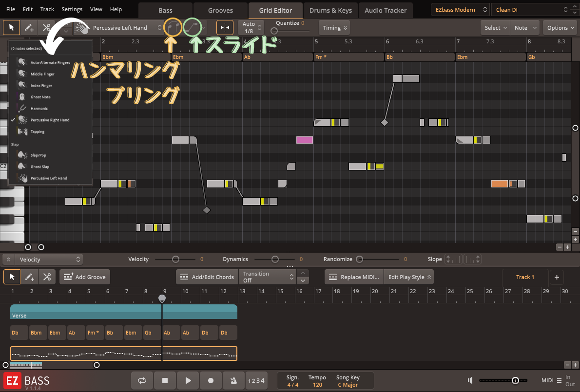Click the Add/Edit Chords button
The width and height of the screenshot is (580, 392).
[x=207, y=277]
